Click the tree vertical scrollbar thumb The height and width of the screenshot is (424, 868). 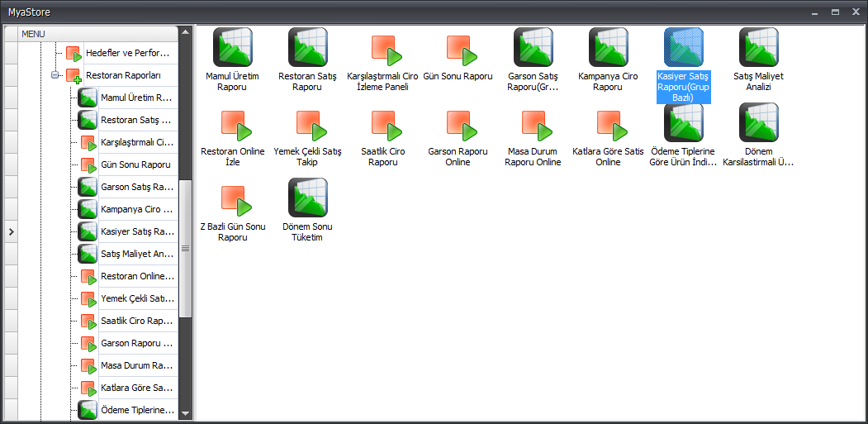coord(186,248)
